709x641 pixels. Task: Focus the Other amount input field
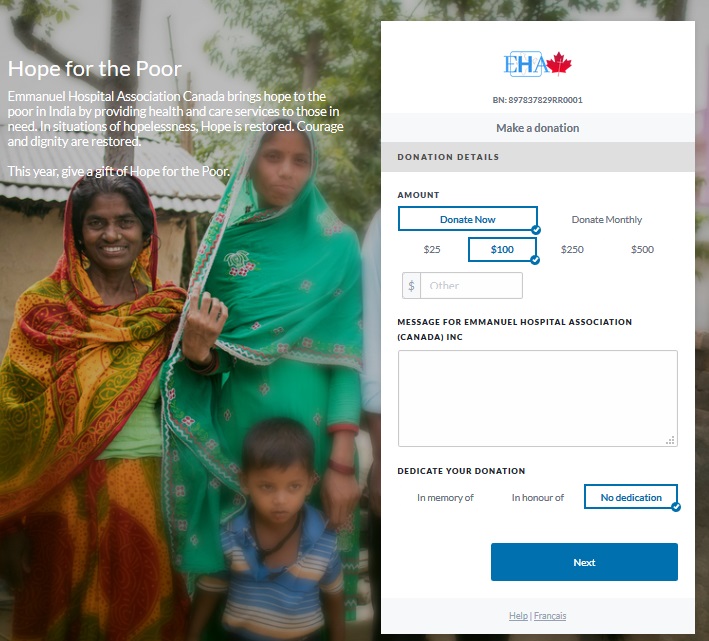[x=471, y=286]
